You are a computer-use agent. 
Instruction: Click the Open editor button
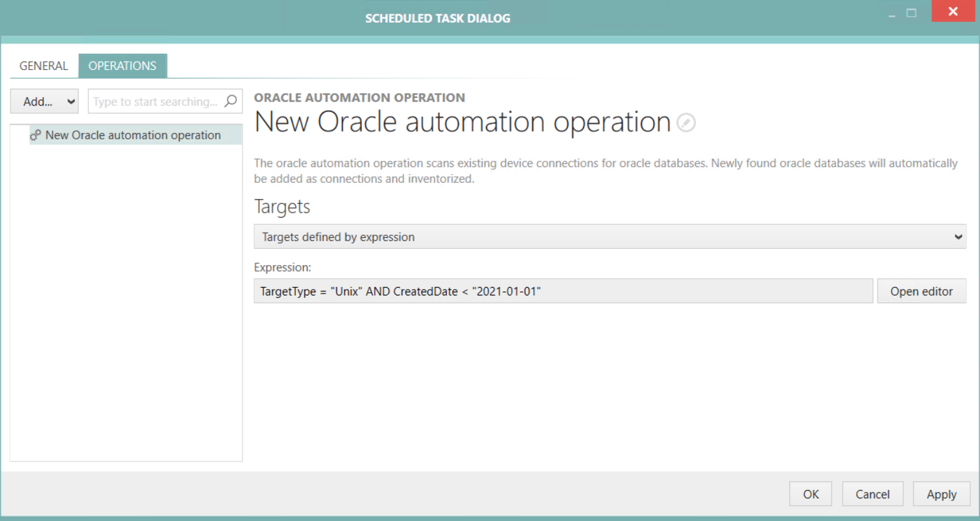click(922, 291)
